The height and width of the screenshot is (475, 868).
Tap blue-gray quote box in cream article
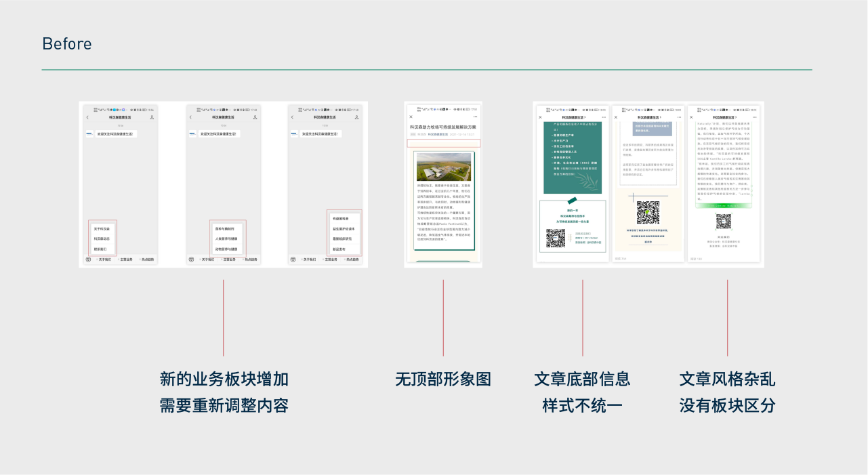[653, 129]
